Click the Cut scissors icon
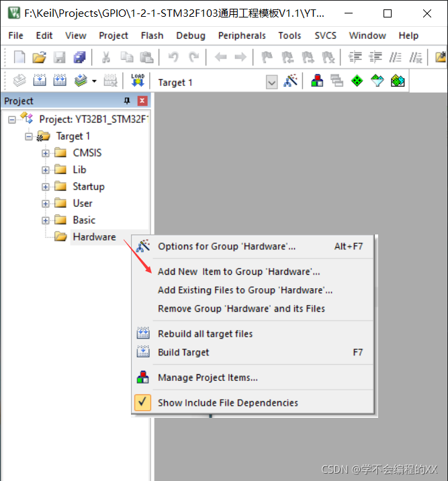Image resolution: width=448 pixels, height=481 pixels. (106, 57)
